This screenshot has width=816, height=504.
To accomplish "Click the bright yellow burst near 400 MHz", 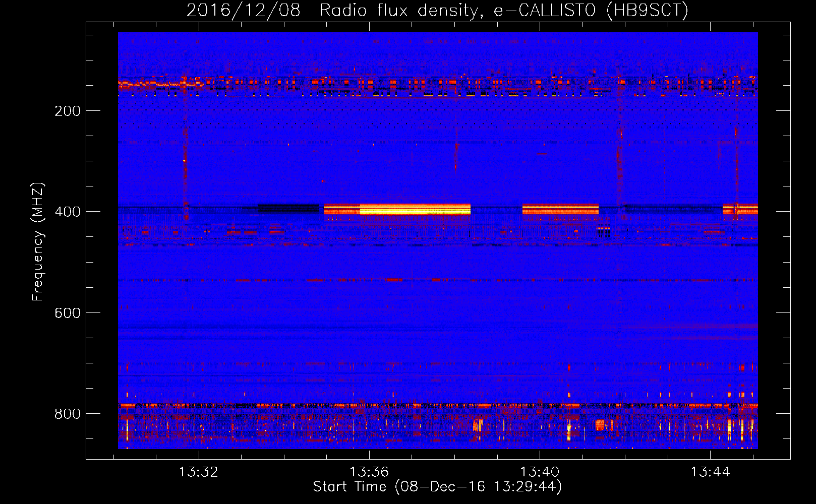I will [415, 209].
